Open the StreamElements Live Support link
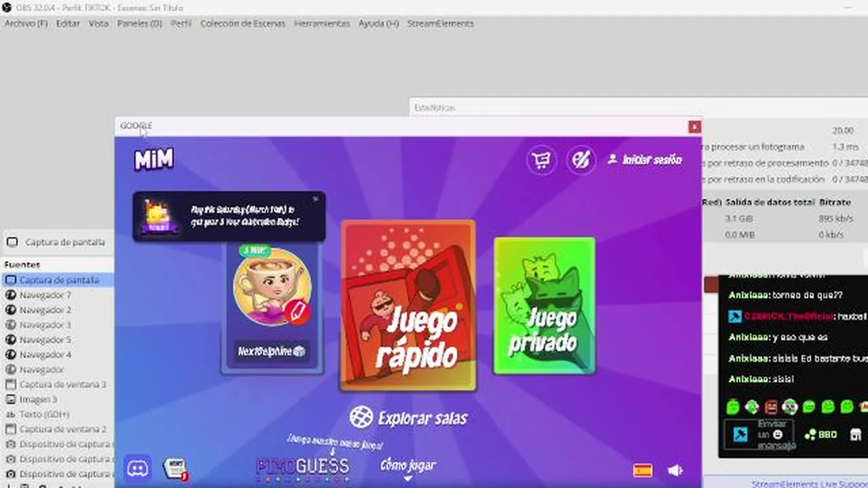The height and width of the screenshot is (488, 868). pyautogui.click(x=810, y=484)
